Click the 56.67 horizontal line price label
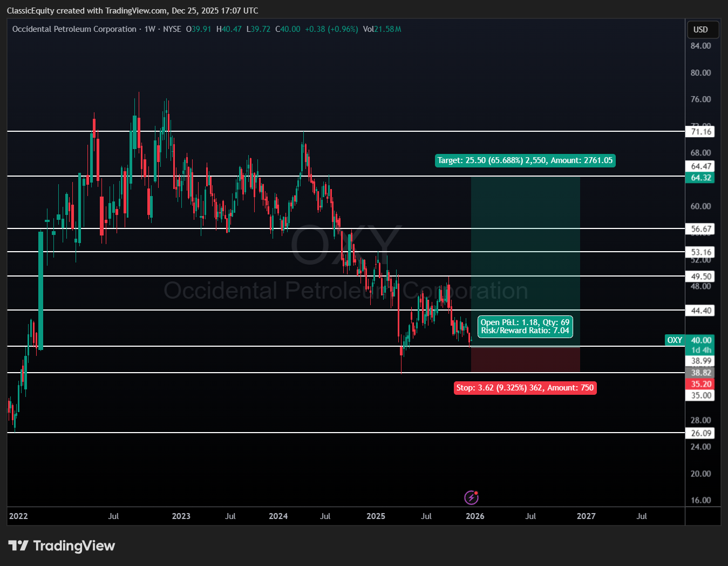This screenshot has height=566, width=728. 701,229
